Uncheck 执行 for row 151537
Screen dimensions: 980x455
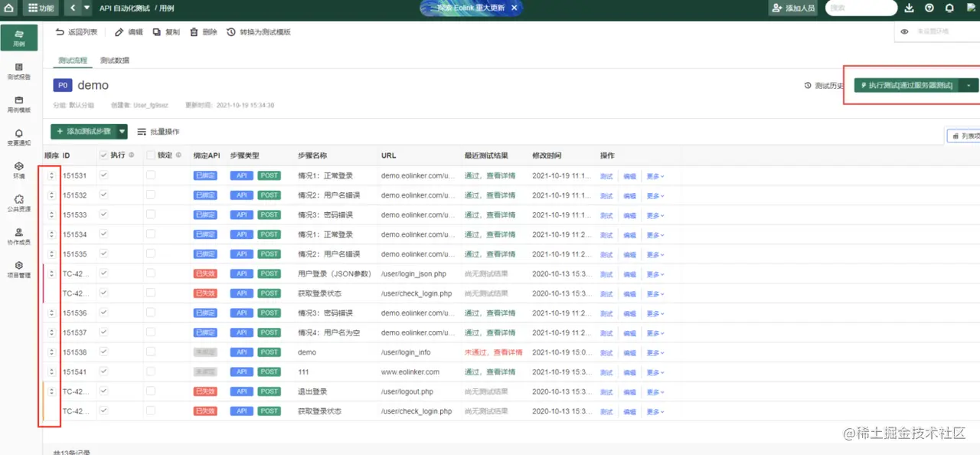coord(103,332)
